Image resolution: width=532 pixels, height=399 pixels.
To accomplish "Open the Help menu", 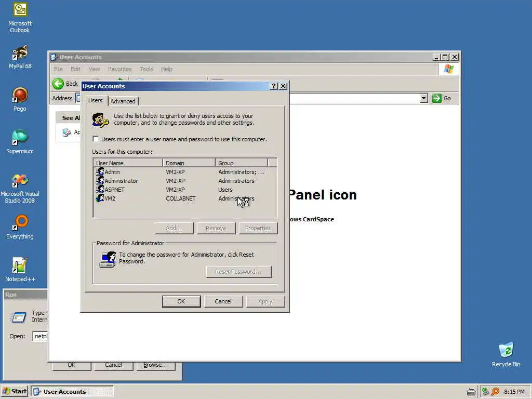I will coord(167,69).
